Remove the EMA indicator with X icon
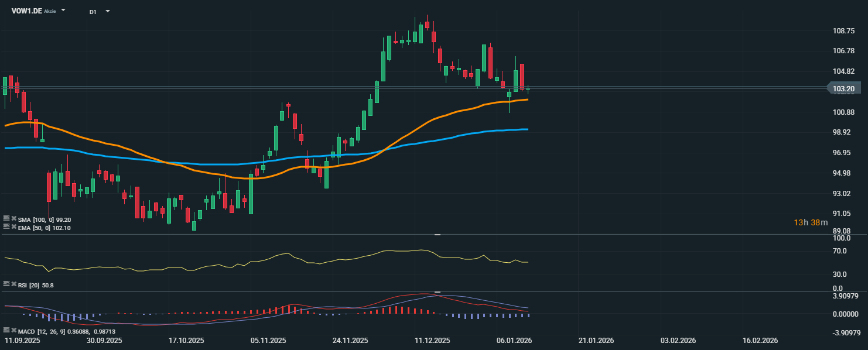This screenshot has width=868, height=350. click(x=13, y=226)
